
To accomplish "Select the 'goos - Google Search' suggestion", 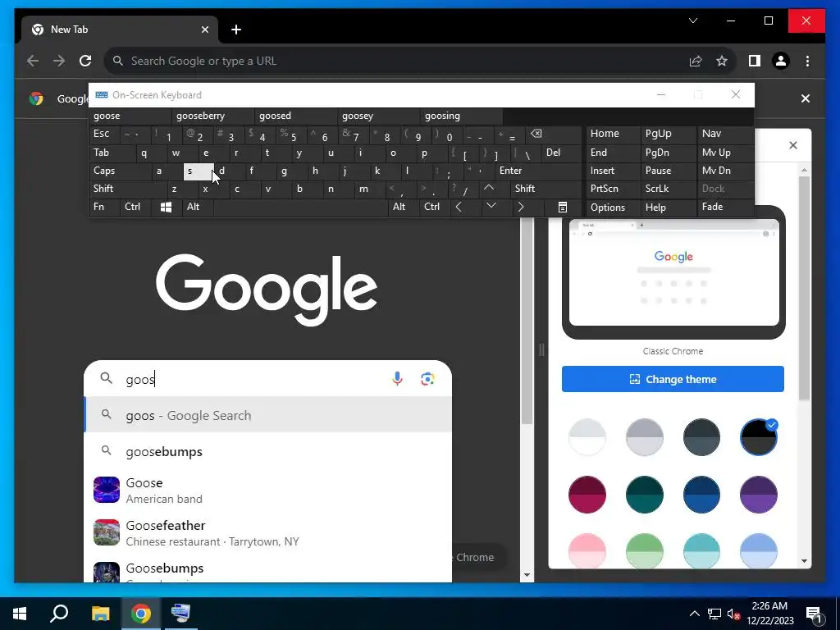I will click(268, 415).
